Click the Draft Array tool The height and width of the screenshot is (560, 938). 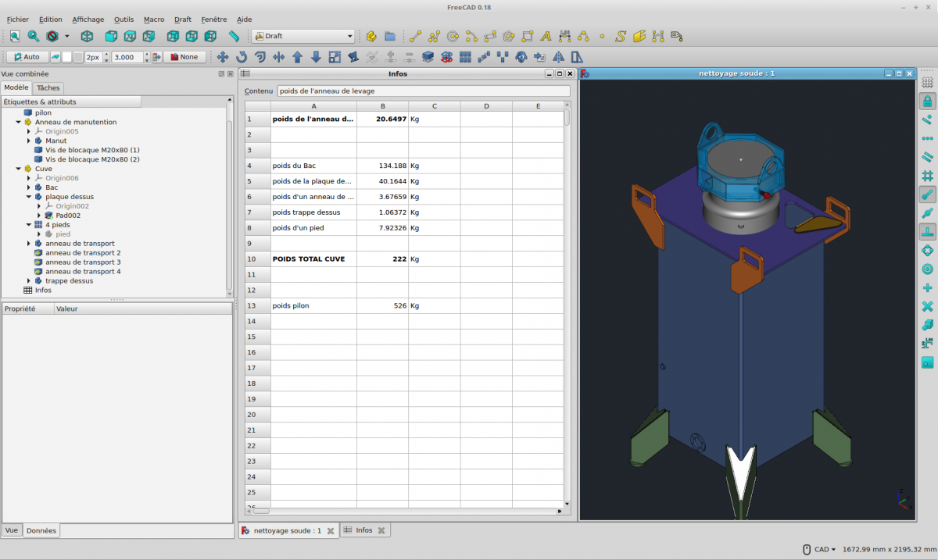pos(466,57)
